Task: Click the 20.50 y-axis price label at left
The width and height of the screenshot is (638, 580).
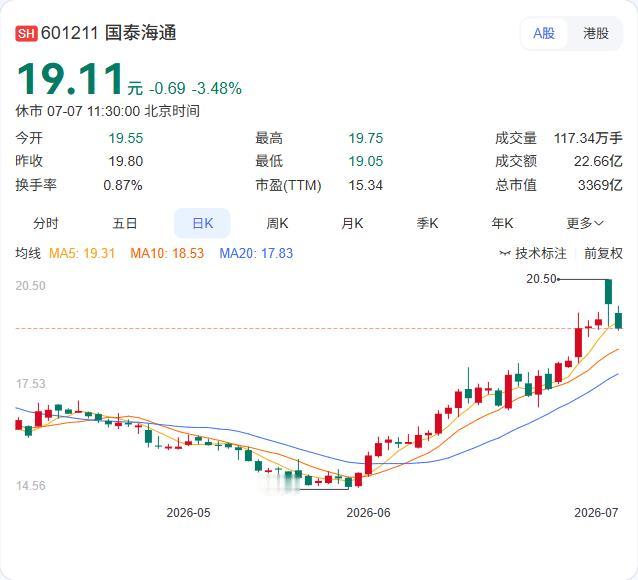Action: pos(31,286)
